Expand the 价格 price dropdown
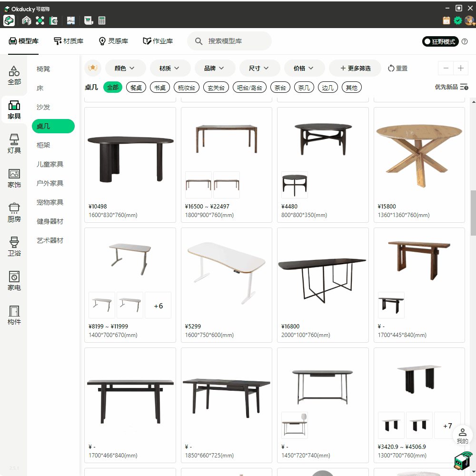 coord(304,68)
